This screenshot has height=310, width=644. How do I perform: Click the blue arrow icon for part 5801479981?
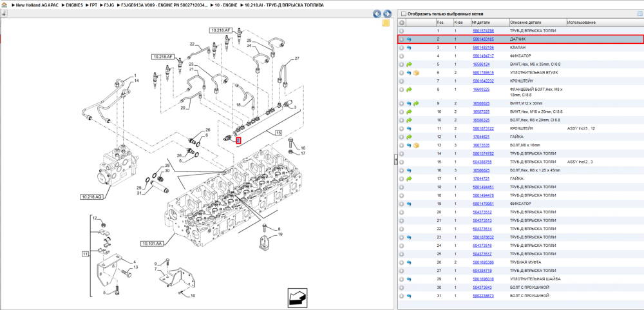point(409,204)
